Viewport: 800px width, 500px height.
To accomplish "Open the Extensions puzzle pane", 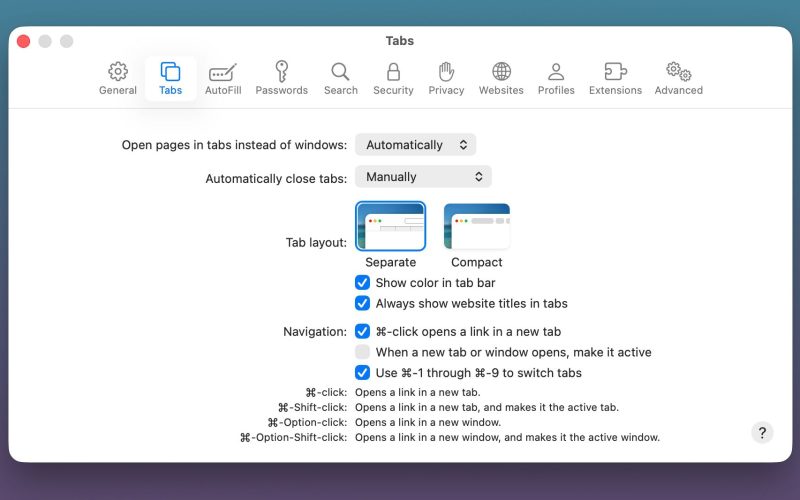I will point(615,79).
